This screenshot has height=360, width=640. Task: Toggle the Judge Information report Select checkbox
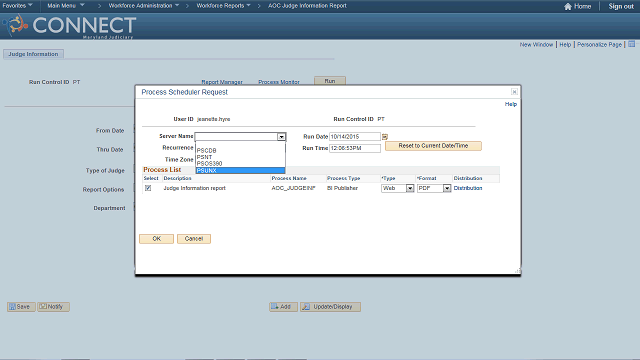tap(148, 188)
